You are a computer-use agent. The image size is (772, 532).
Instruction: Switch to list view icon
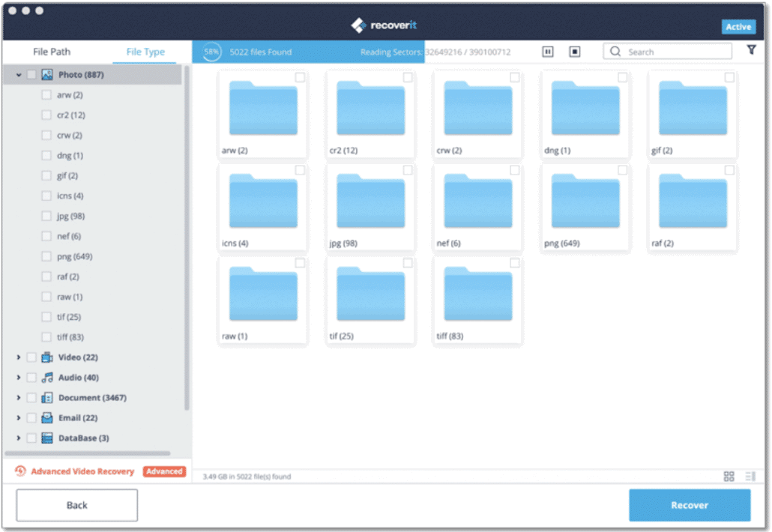(x=750, y=477)
